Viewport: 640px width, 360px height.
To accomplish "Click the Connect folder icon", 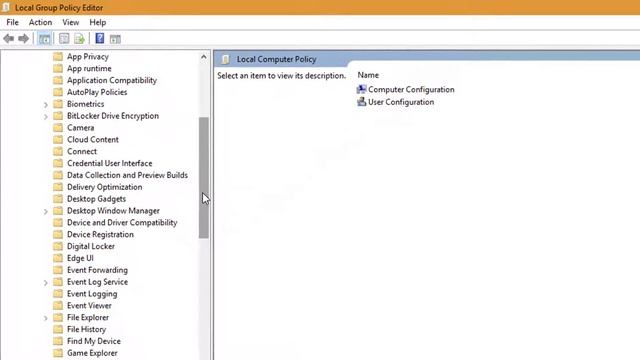I will 58,151.
